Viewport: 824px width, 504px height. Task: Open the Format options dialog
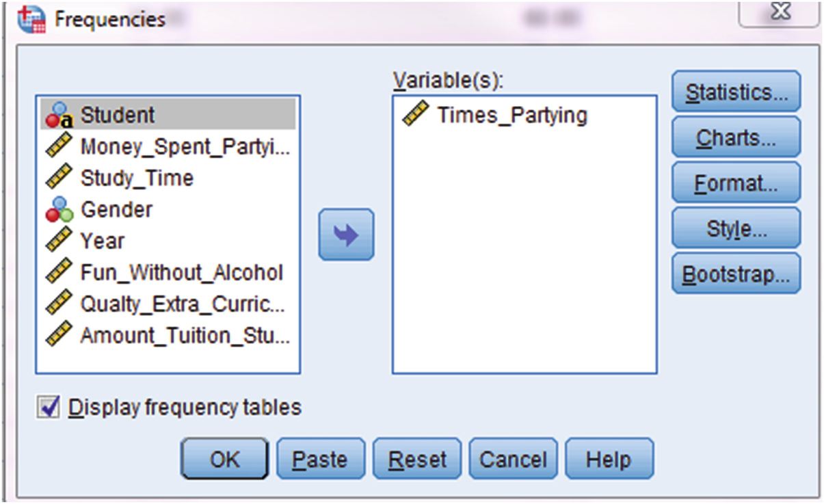[x=735, y=183]
